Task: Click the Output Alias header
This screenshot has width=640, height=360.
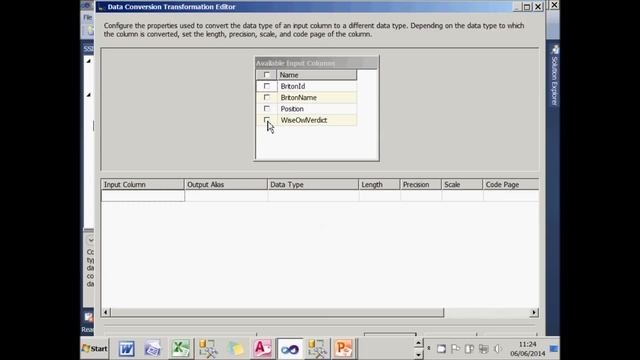Action: click(x=226, y=184)
